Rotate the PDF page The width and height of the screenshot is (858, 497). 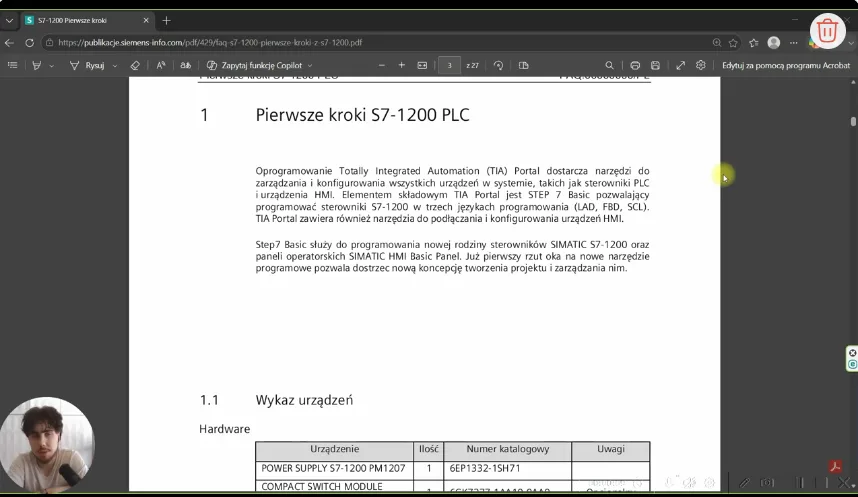[498, 65]
